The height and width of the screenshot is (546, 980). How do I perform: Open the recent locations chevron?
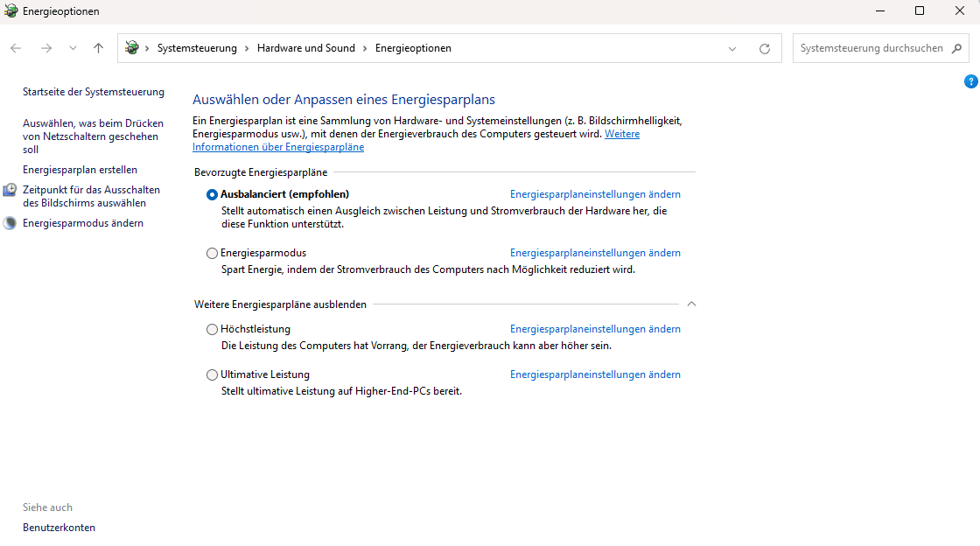pos(73,48)
